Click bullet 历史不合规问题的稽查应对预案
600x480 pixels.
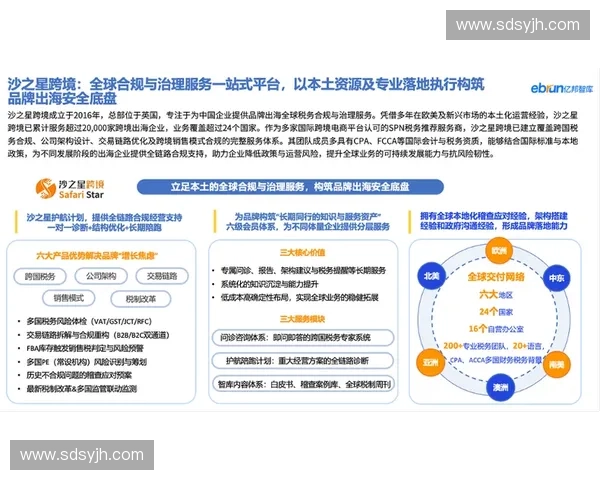pyautogui.click(x=79, y=375)
